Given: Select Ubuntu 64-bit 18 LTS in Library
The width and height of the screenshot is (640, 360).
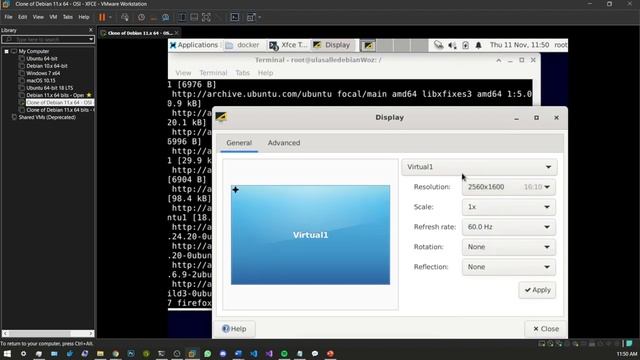Looking at the screenshot, I should click(50, 88).
